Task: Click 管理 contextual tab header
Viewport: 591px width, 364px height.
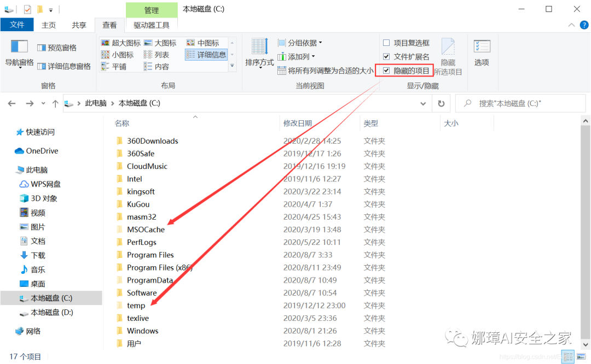Action: [x=152, y=10]
